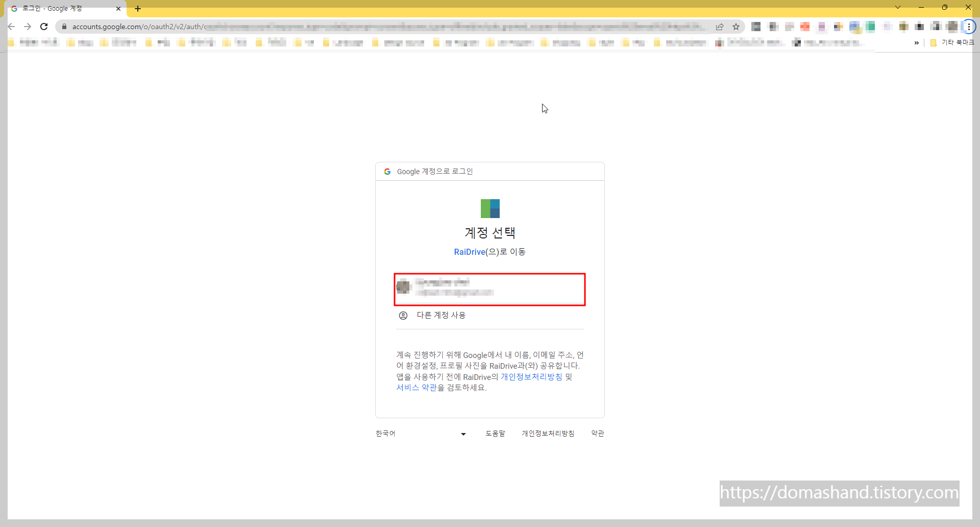This screenshot has height=527, width=980.
Task: Reload the page with the refresh icon
Action: 44,27
